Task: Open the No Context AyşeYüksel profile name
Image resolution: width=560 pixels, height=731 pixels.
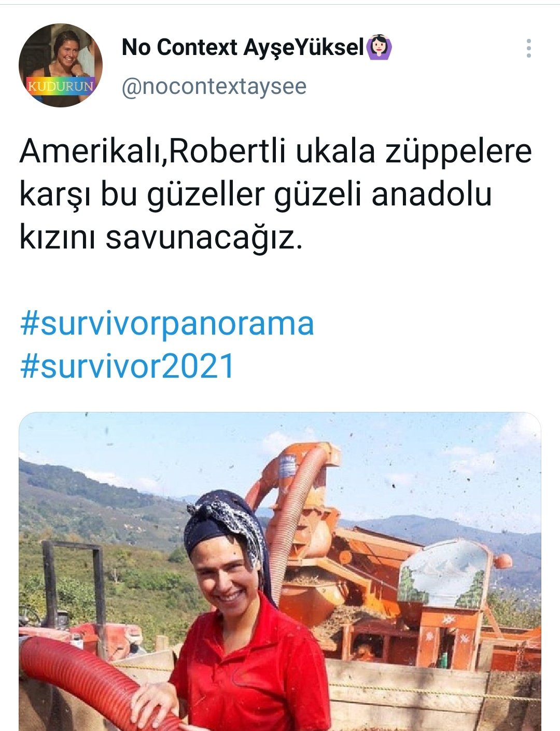Action: (243, 47)
